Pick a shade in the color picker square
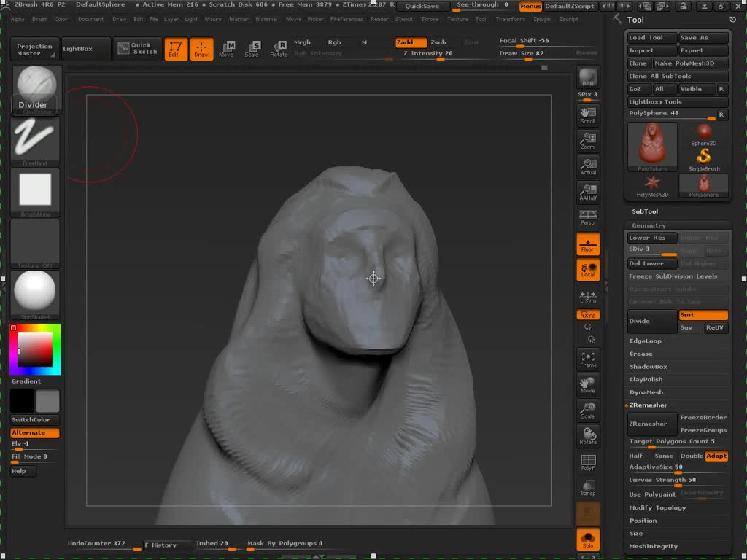The height and width of the screenshot is (560, 747). tap(35, 349)
